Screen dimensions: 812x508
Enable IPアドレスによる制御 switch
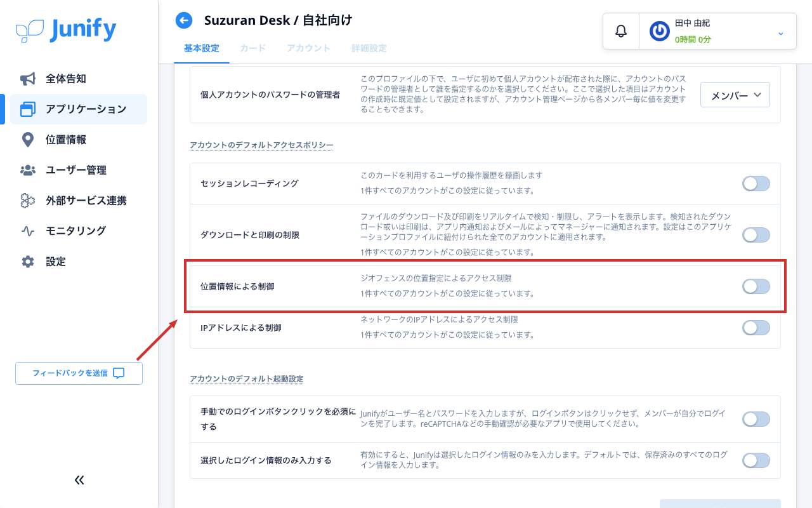[756, 328]
